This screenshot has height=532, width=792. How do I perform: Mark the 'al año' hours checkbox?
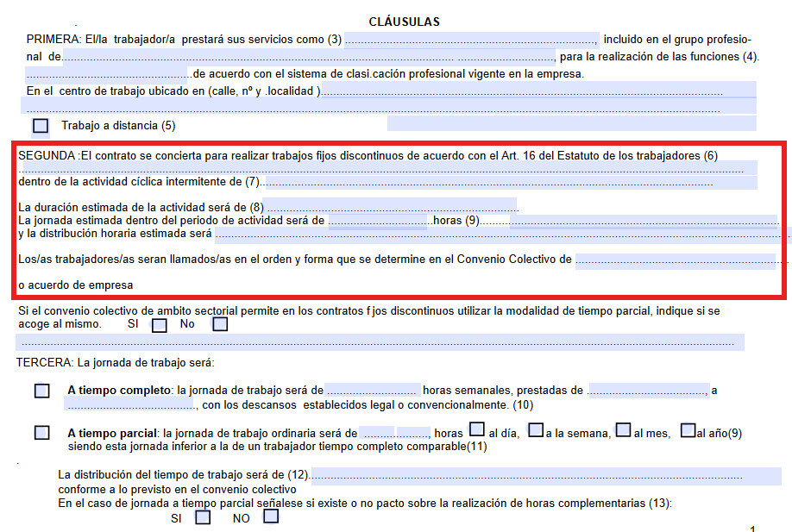point(687,429)
